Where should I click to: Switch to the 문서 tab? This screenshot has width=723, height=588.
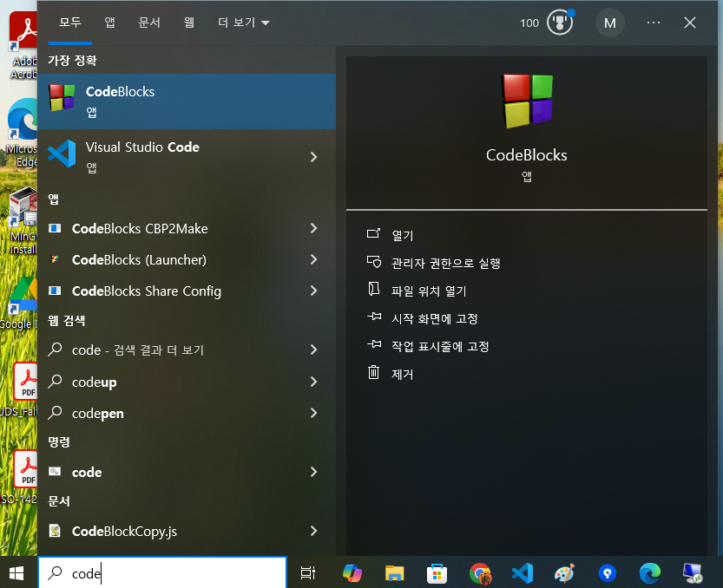(x=149, y=23)
